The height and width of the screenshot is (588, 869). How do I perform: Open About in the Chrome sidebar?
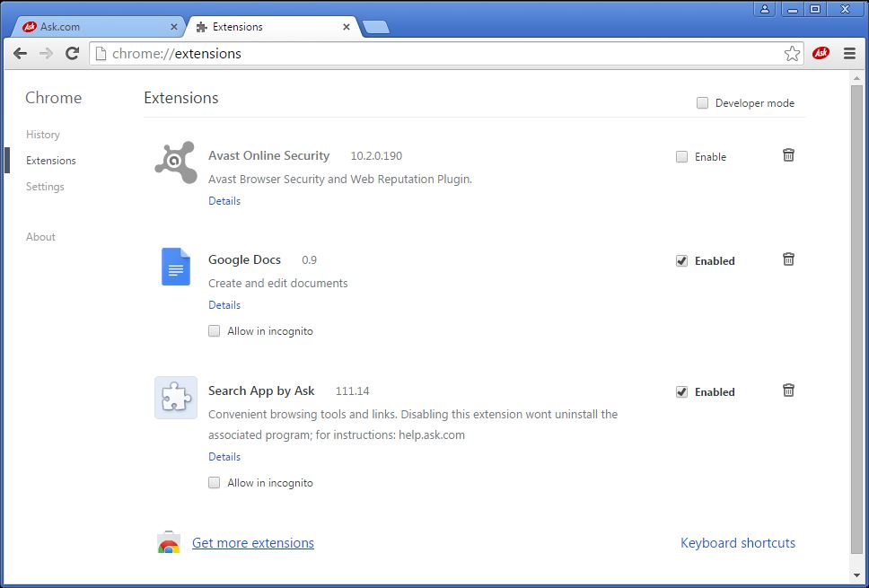coord(40,237)
